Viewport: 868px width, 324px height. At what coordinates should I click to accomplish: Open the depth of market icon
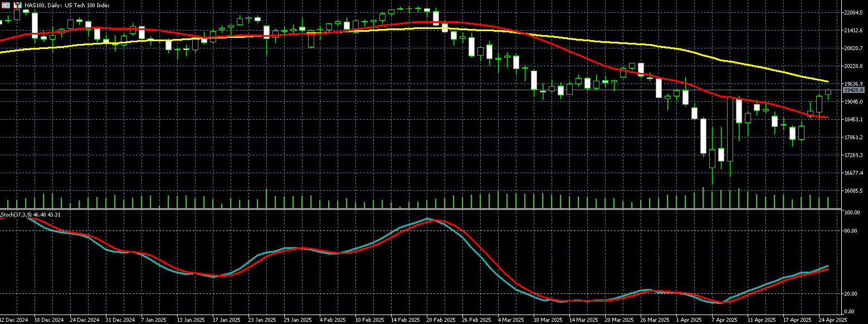click(18, 4)
